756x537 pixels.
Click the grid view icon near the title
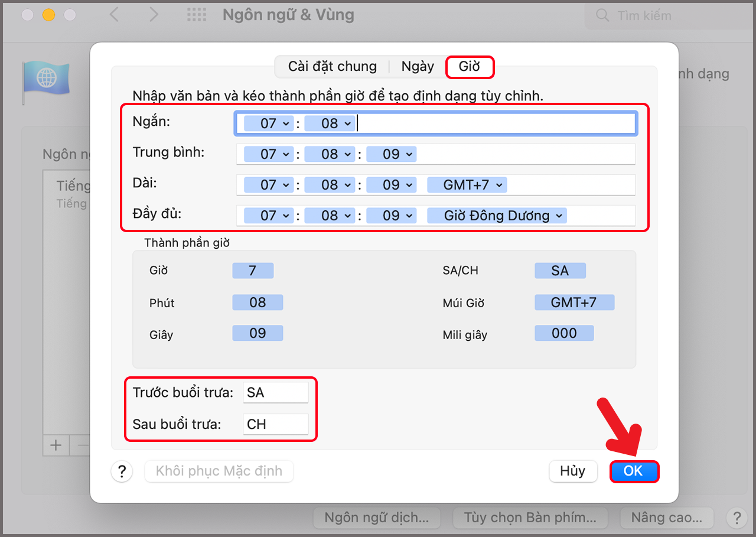(196, 15)
